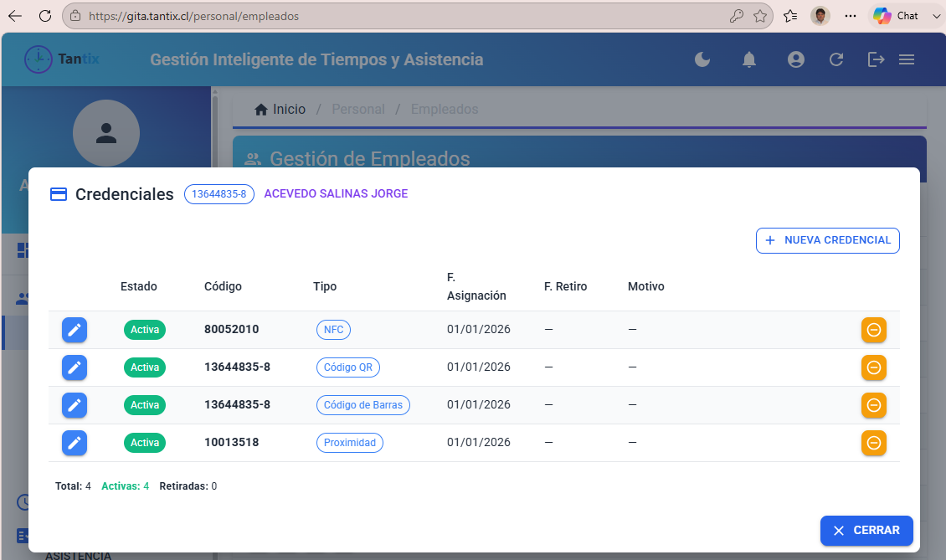
Task: Go to Personal breadcrumb
Action: point(358,109)
